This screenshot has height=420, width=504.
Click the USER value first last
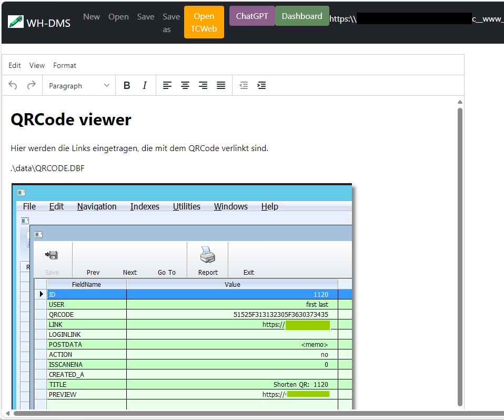point(317,305)
